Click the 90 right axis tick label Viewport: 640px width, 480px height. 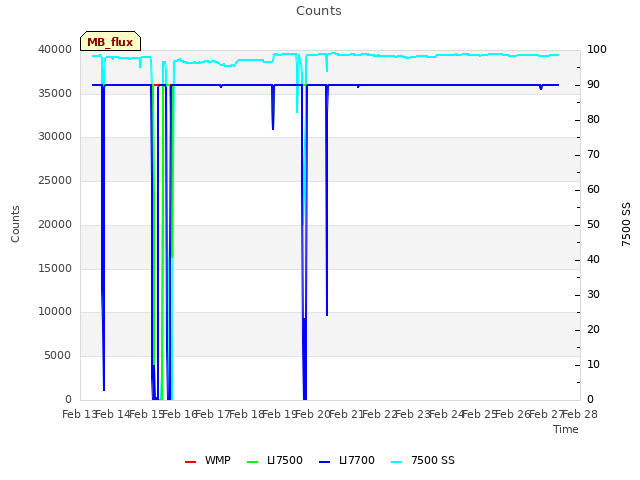tap(593, 84)
